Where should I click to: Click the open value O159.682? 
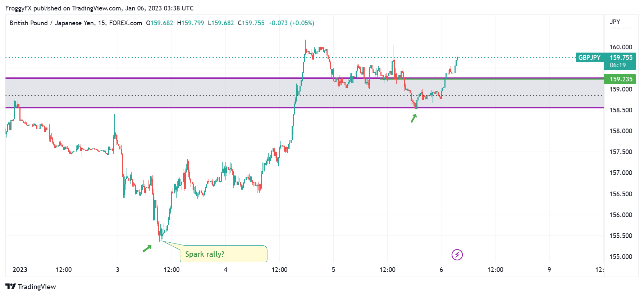[160, 23]
